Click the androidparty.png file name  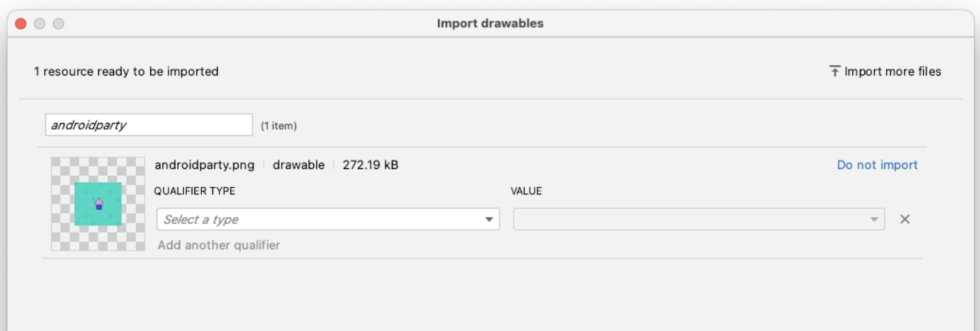pos(204,165)
